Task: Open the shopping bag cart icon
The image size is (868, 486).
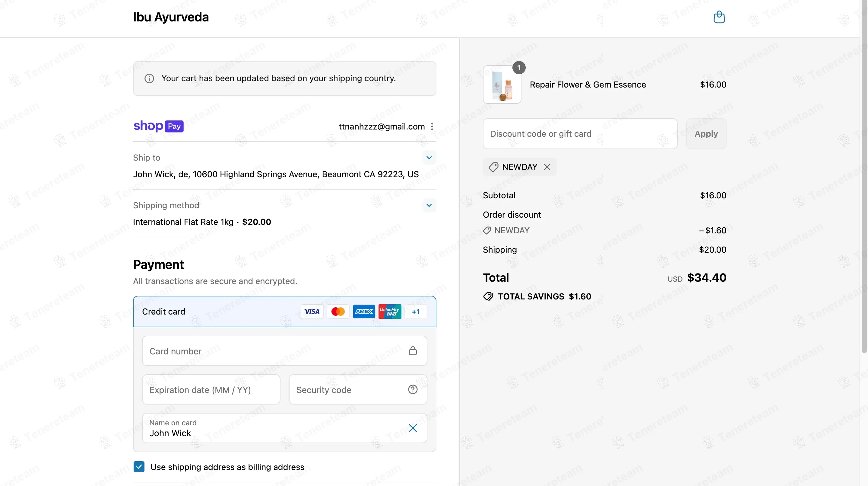Action: (719, 17)
